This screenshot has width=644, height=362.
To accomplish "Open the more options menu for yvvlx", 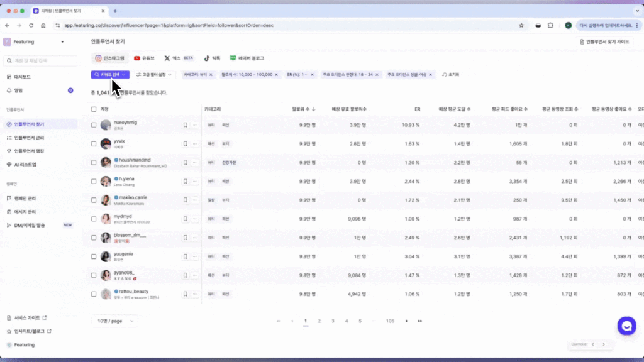I will (195, 144).
